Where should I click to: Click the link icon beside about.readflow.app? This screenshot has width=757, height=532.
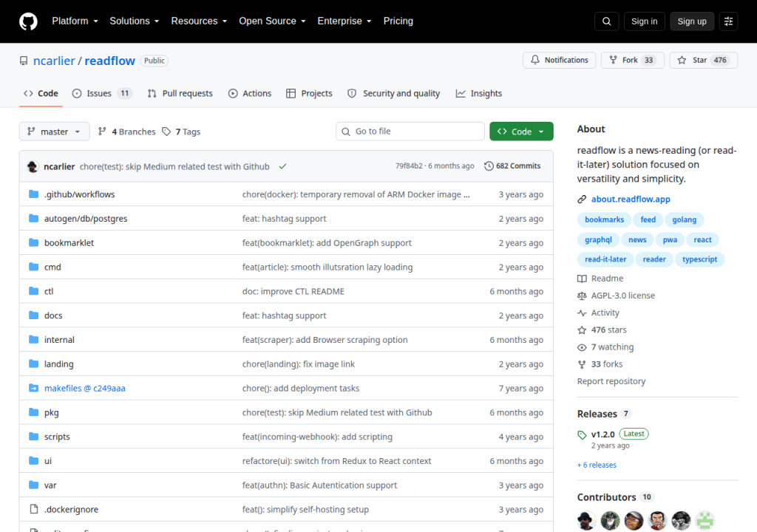tap(582, 199)
